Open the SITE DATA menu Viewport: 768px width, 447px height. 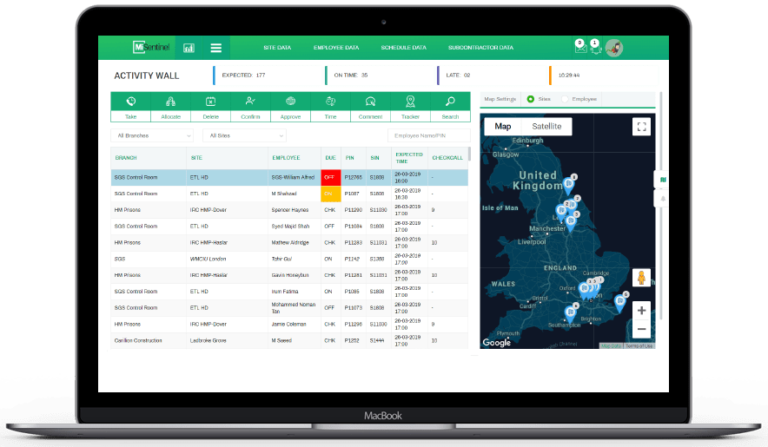[x=277, y=47]
